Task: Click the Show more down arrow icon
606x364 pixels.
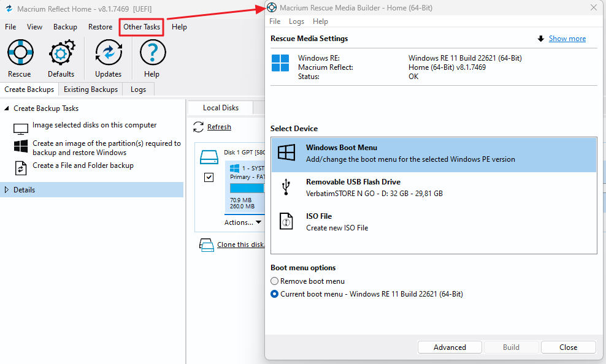Action: [x=541, y=39]
